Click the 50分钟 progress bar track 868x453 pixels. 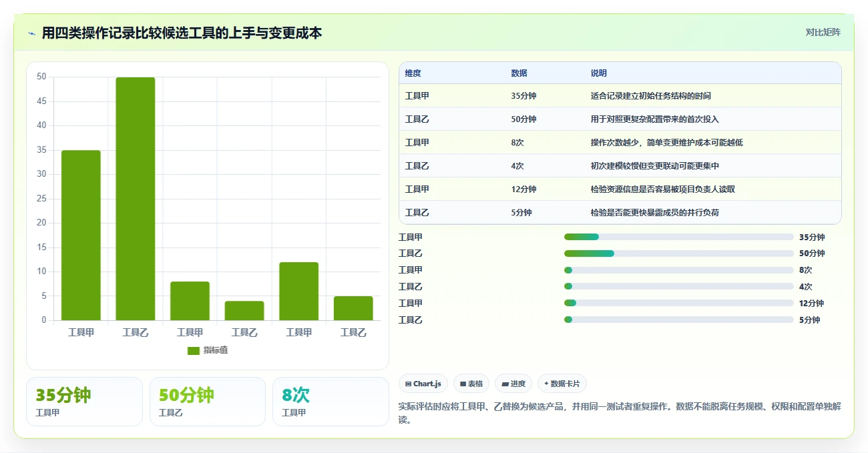tap(678, 254)
